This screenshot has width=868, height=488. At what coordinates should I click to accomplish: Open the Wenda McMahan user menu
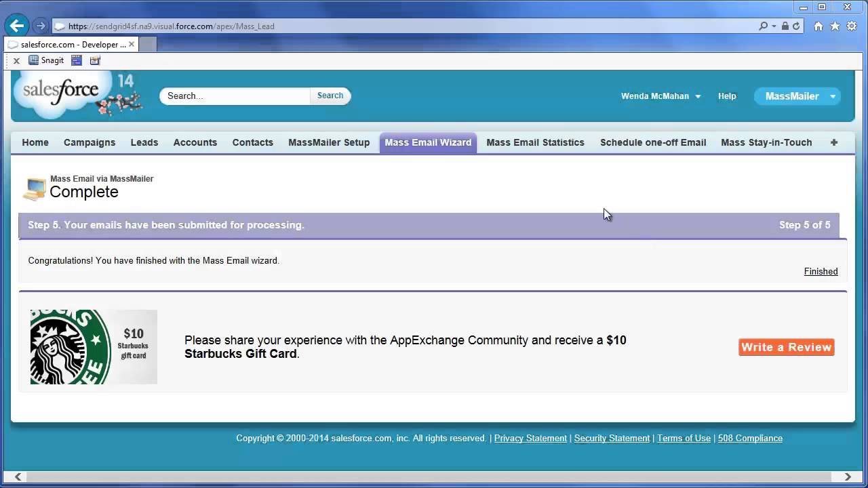pos(660,96)
